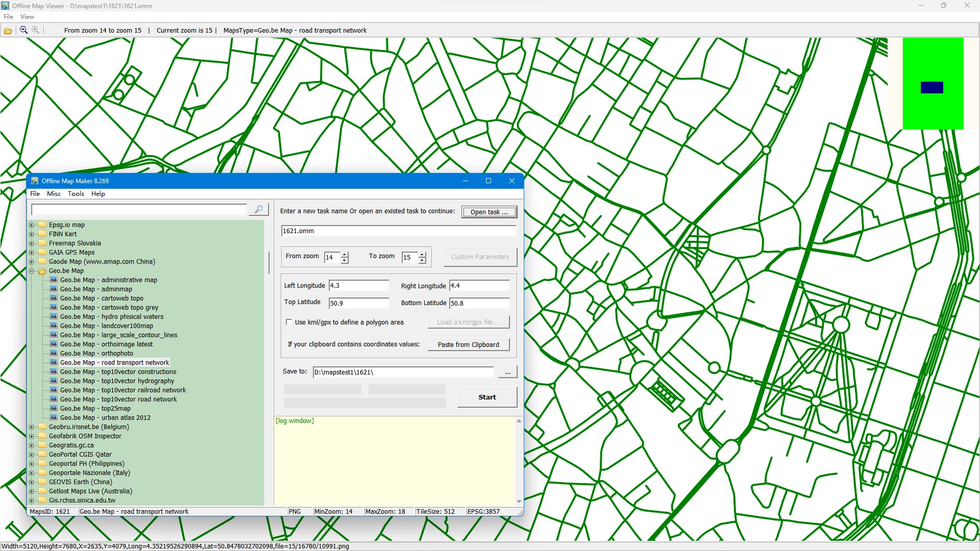Click the icon beside Geo.be Map - landcover100map

(54, 325)
